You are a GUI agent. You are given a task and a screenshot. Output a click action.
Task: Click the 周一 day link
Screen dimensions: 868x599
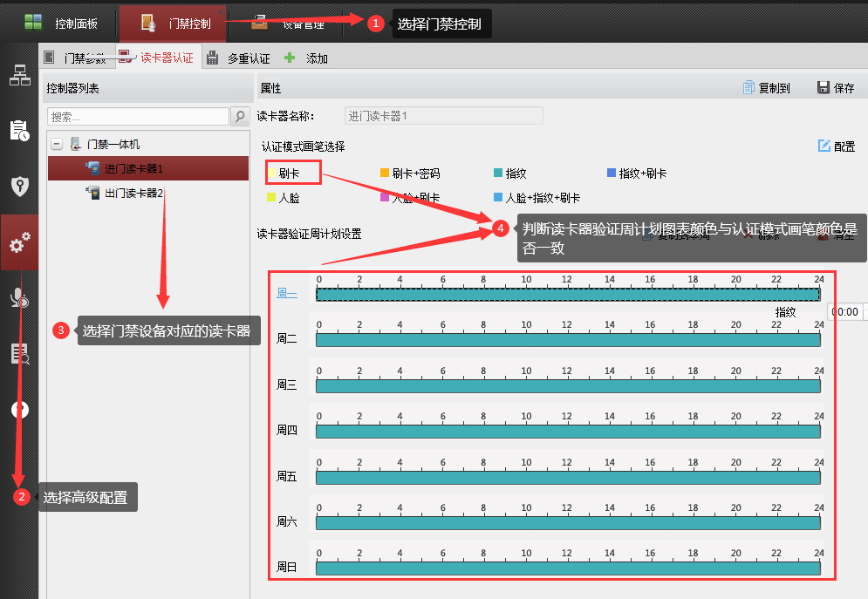286,294
